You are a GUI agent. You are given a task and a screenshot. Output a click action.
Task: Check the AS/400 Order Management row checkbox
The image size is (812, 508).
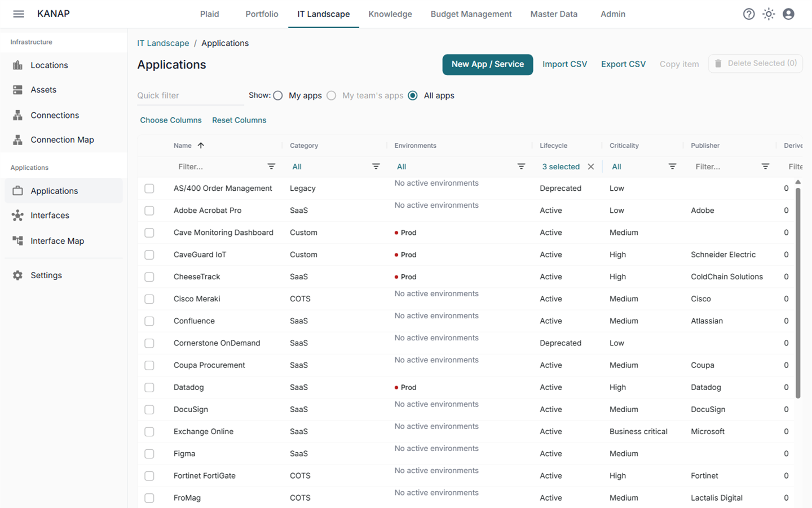pos(149,189)
